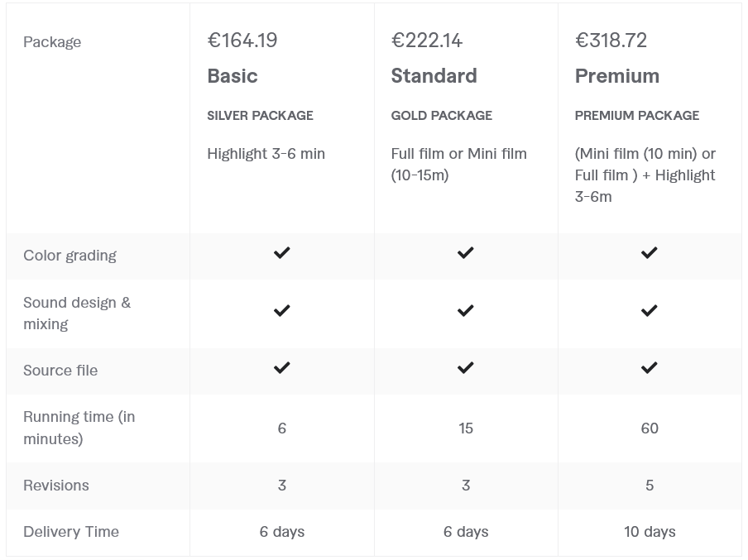Click Premium's 10 days delivery time

coord(650,532)
